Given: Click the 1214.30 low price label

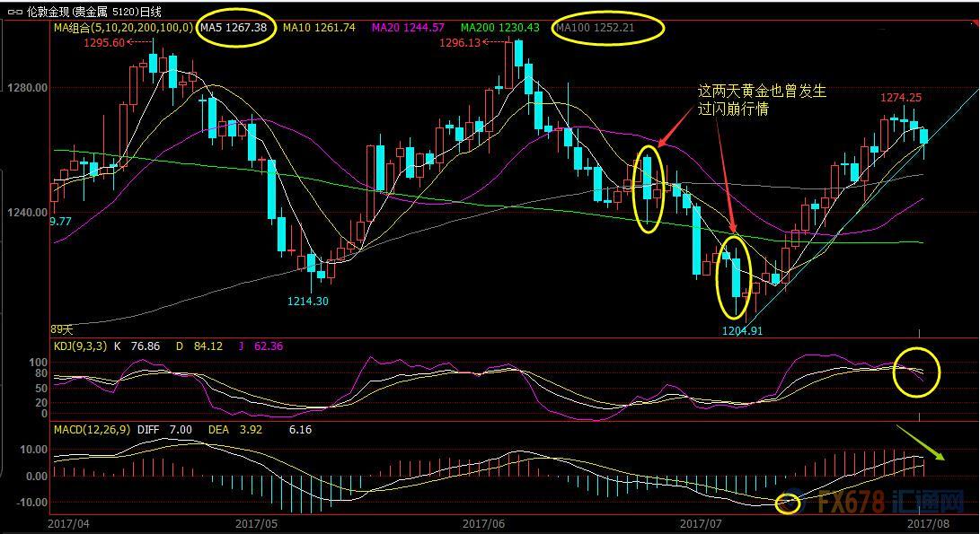Looking at the screenshot, I should coord(307,301).
